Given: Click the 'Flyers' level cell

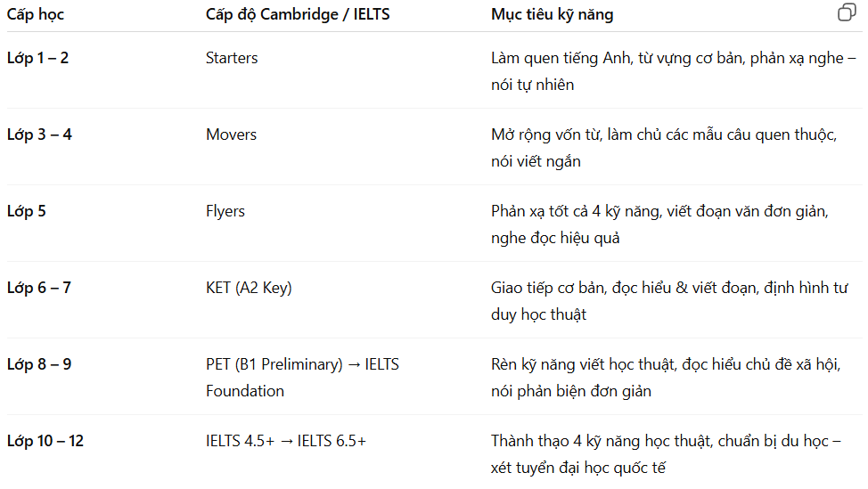Looking at the screenshot, I should point(225,211).
